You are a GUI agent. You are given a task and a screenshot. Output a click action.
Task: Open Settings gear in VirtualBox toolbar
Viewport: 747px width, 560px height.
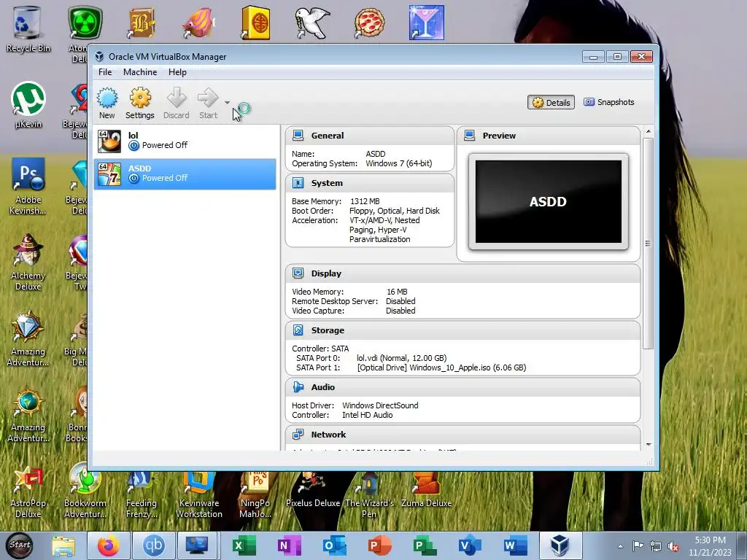(140, 98)
